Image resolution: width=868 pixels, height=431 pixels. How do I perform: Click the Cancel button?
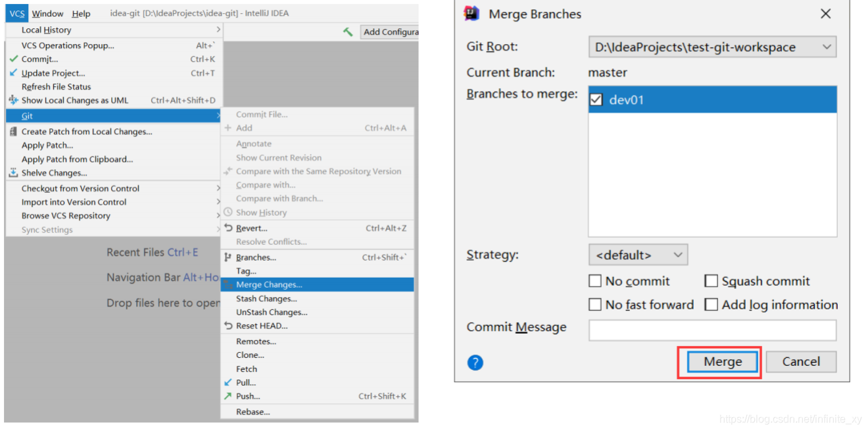pos(801,362)
